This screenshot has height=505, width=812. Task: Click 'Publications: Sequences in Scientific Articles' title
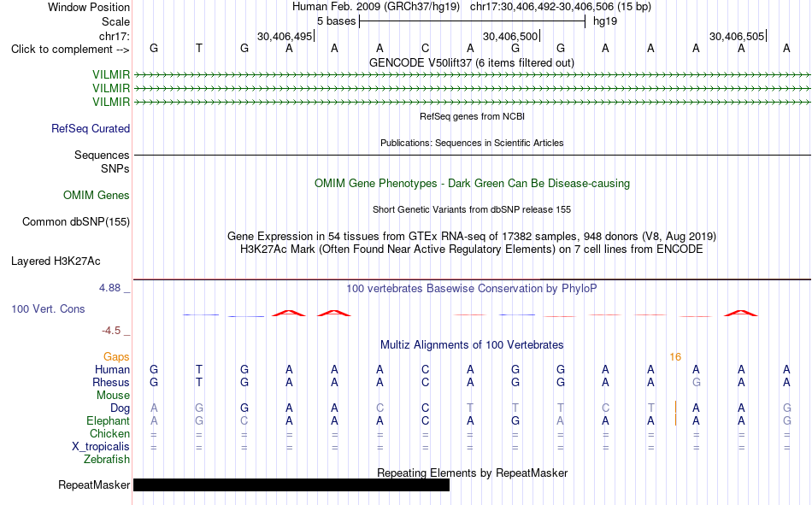point(472,143)
